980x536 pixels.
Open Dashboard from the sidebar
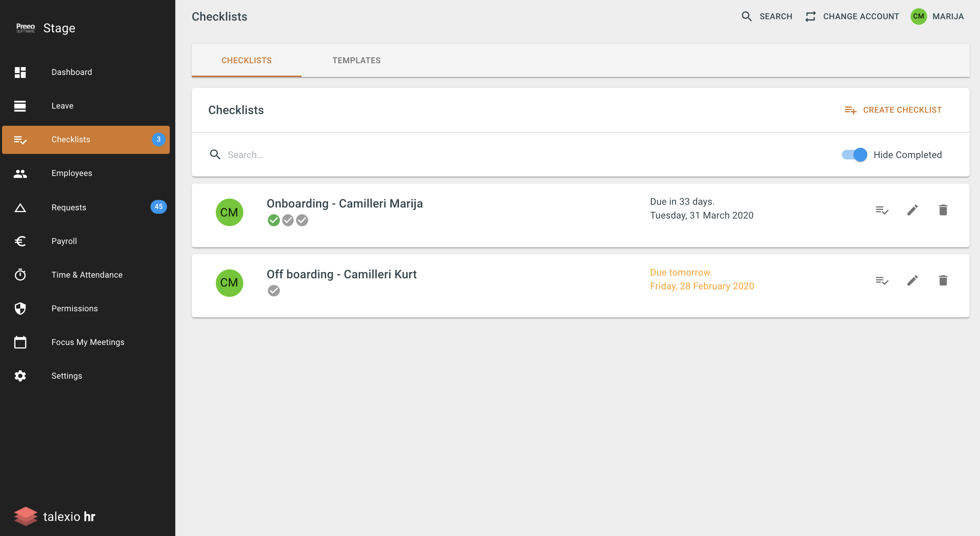pos(86,72)
